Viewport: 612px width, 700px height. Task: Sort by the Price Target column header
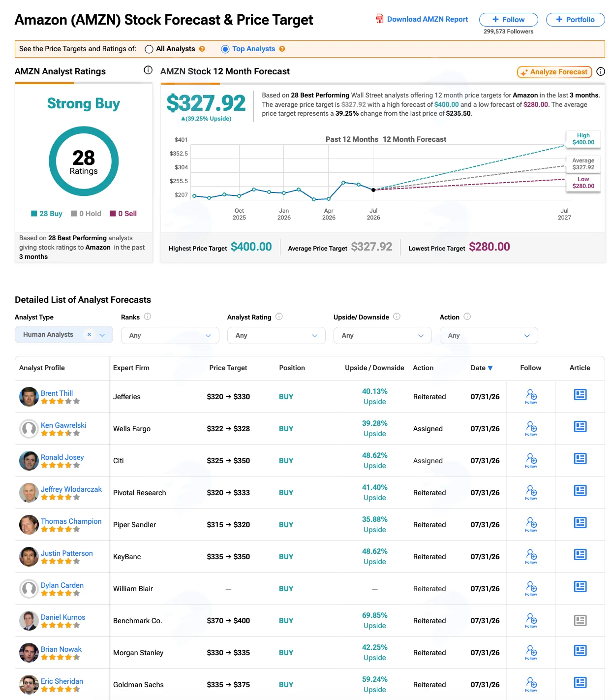click(228, 368)
